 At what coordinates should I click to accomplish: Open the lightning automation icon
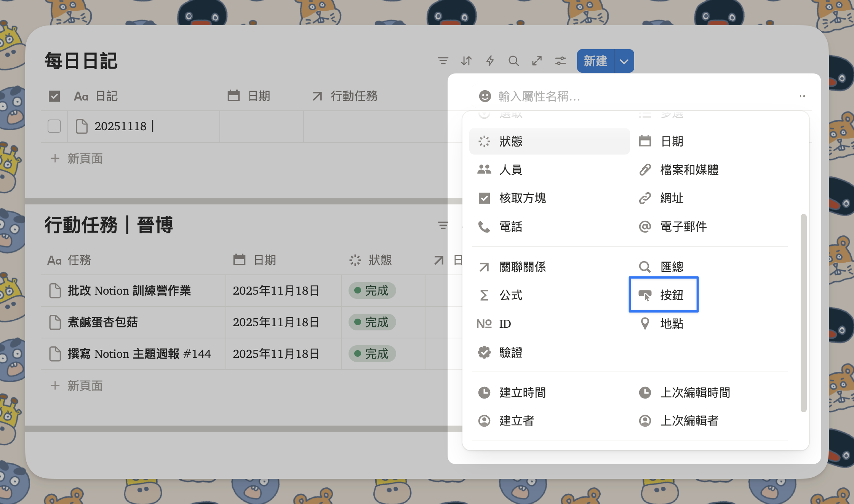click(x=490, y=61)
